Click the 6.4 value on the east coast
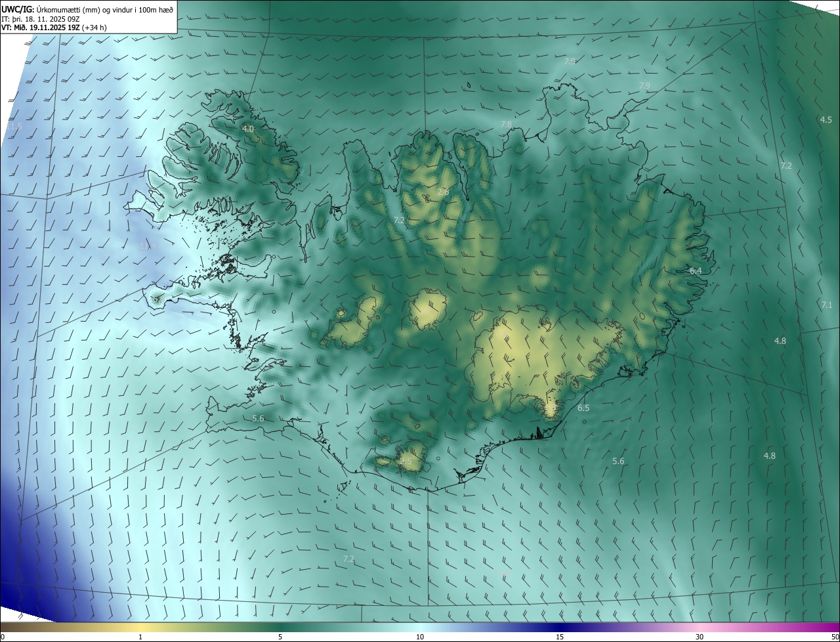840x642 pixels. tap(696, 270)
